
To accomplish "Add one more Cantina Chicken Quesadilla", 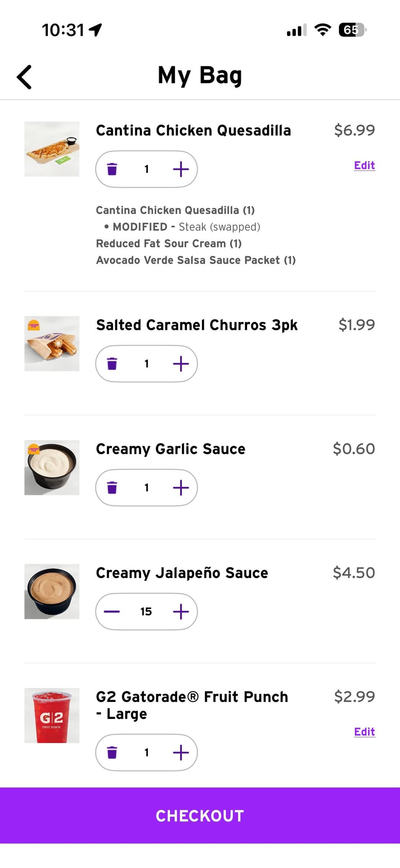I will pos(181,169).
